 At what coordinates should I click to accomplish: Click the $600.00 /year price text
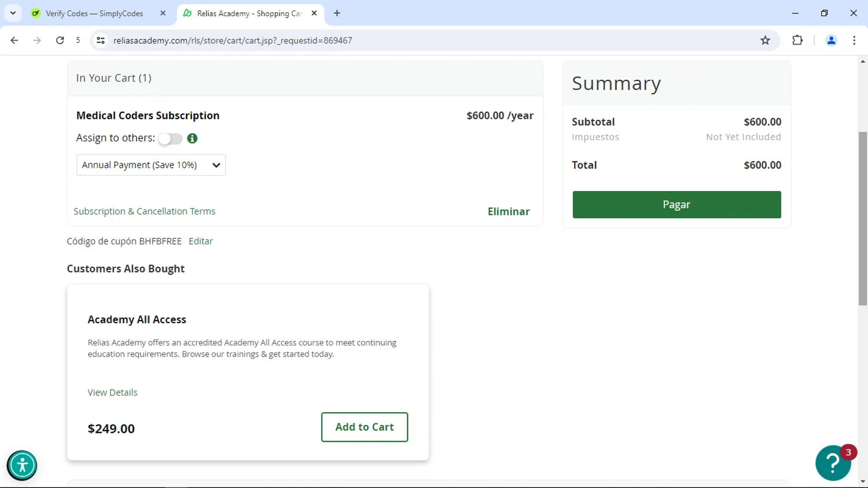(500, 115)
